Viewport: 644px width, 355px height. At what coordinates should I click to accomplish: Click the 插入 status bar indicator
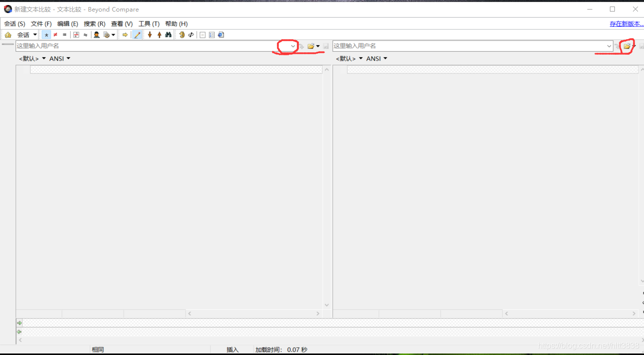(233, 349)
